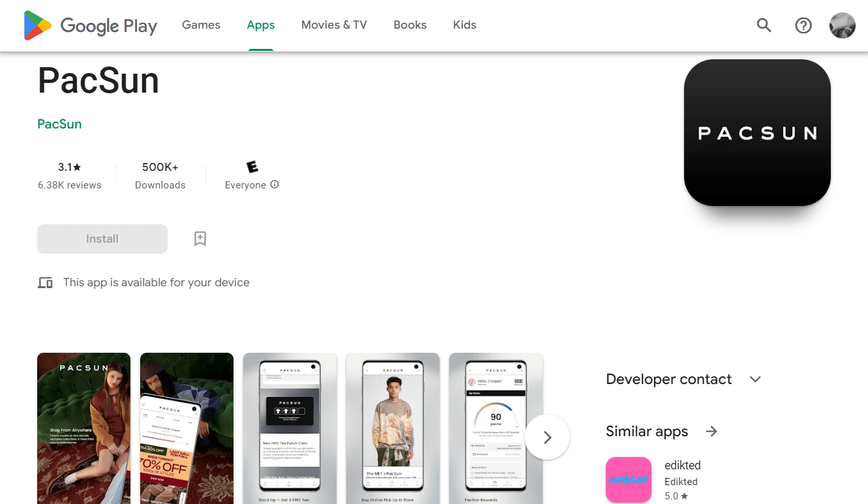The image size is (868, 504).
Task: Open the Everyone rating label
Action: pyautogui.click(x=247, y=185)
